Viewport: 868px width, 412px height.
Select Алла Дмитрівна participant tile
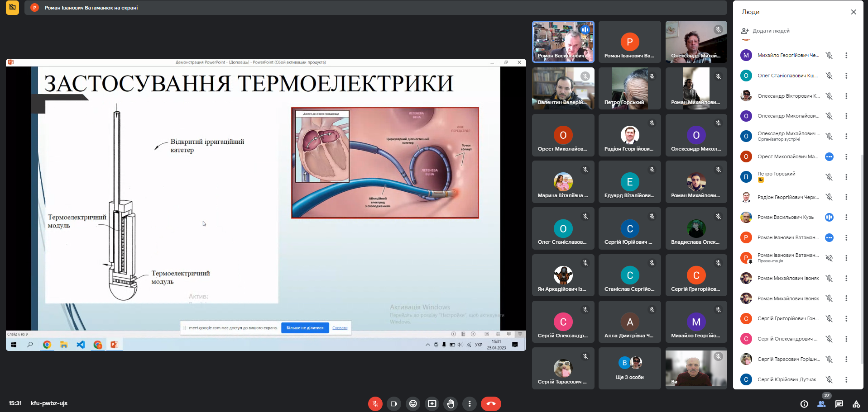pos(629,322)
